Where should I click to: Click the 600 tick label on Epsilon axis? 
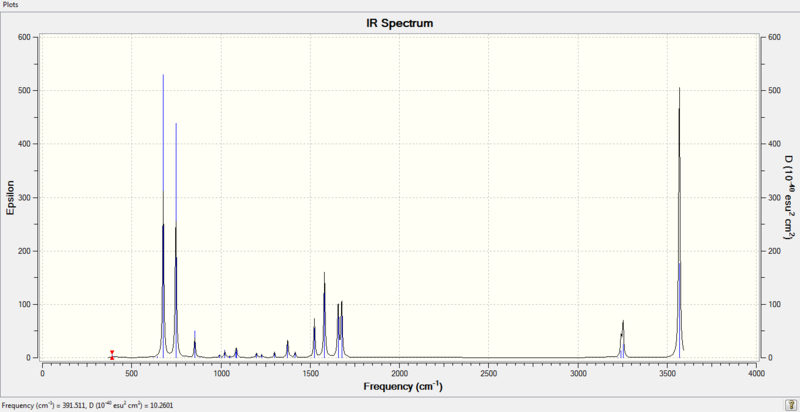(x=24, y=37)
